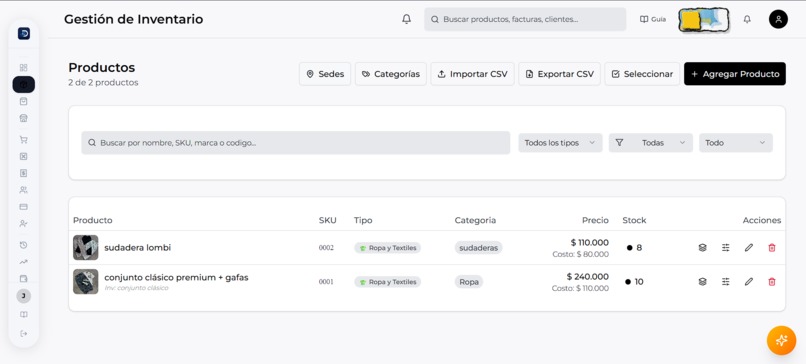This screenshot has width=806, height=364.
Task: Open variants sliders icon for conjunto clásico premium
Action: click(x=725, y=282)
